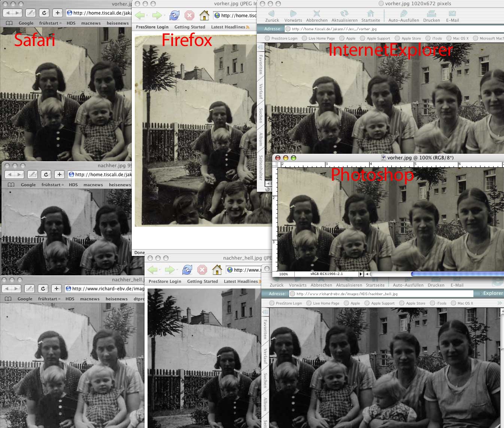The width and height of the screenshot is (504, 428).
Task: Open the Verlauf side tab in upper Internet Explorer
Action: (261, 91)
